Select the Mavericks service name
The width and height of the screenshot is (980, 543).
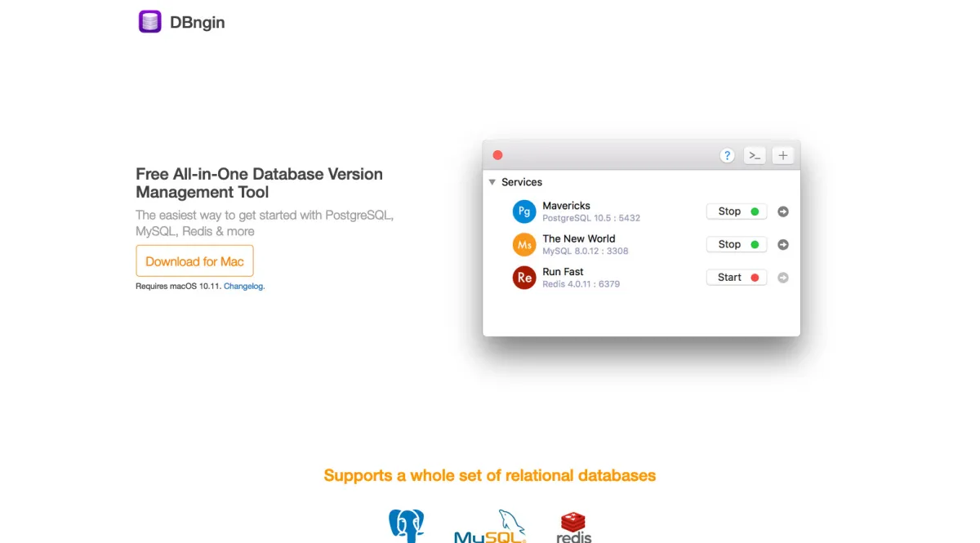[566, 206]
